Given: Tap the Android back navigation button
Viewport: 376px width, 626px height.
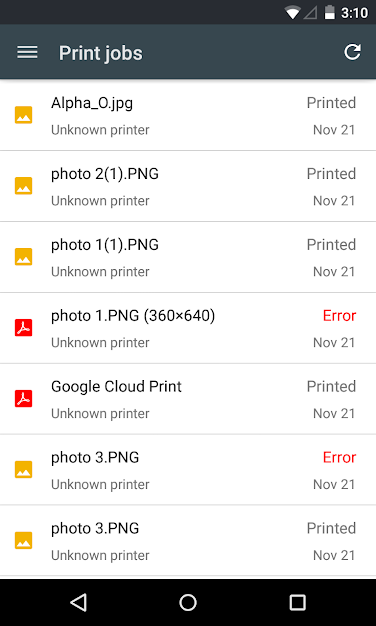Looking at the screenshot, I should click(78, 602).
